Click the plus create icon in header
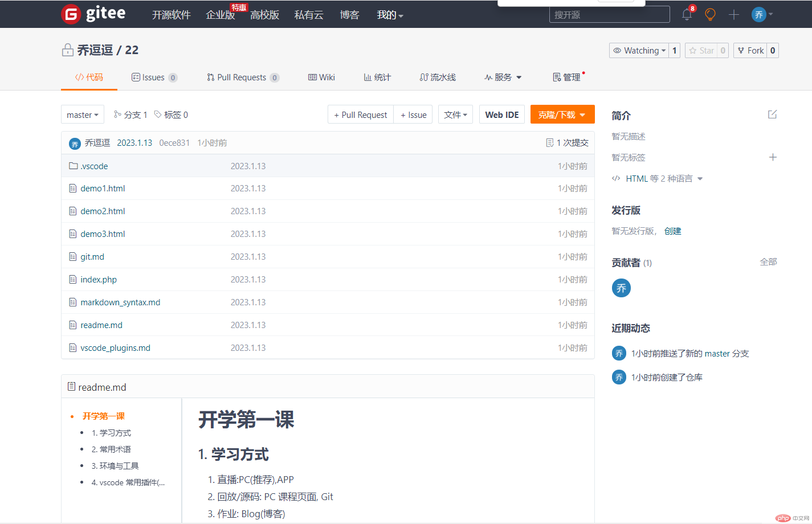The image size is (812, 524). coord(734,14)
